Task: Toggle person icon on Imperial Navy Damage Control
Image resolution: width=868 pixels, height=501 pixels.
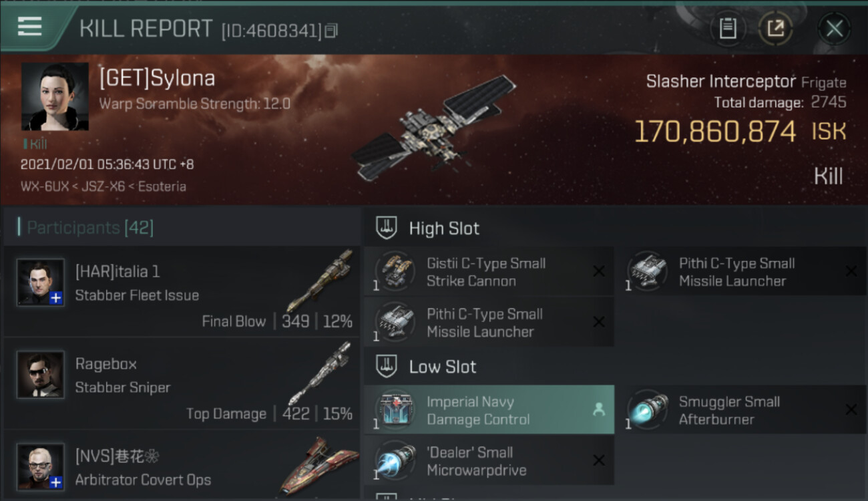Action: [598, 410]
